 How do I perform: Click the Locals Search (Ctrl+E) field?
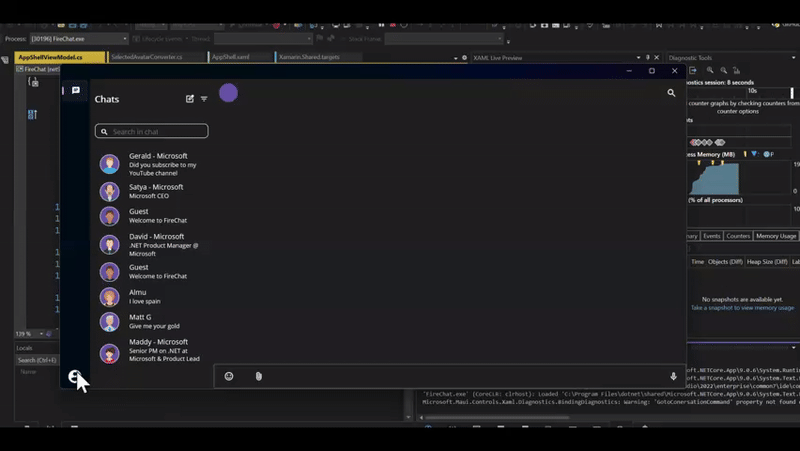click(x=37, y=360)
